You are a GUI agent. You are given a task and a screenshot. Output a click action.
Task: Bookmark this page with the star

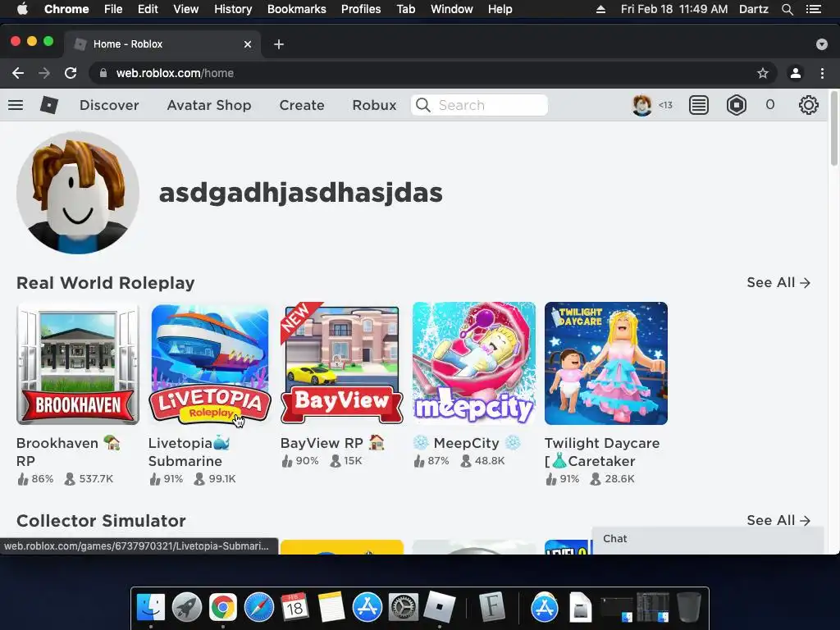763,73
